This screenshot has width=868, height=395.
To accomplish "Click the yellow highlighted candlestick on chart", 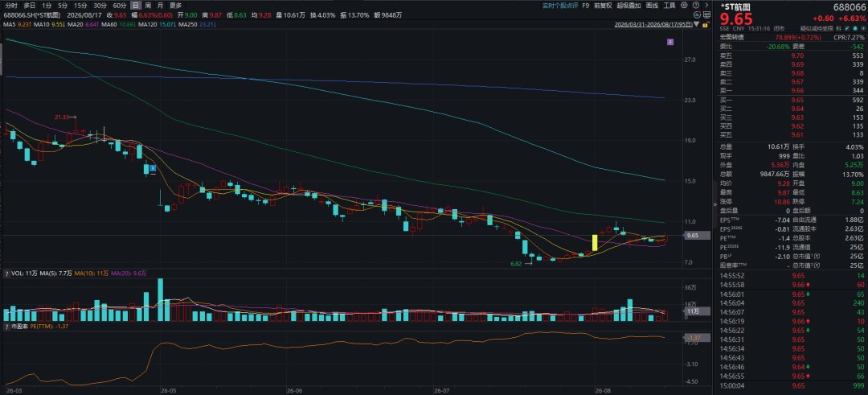I will pyautogui.click(x=595, y=243).
